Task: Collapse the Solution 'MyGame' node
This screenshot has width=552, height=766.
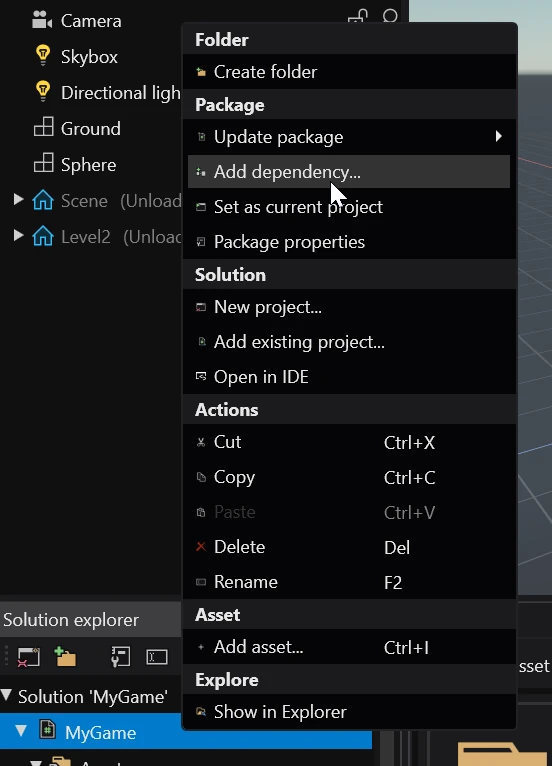Action: coord(7,695)
